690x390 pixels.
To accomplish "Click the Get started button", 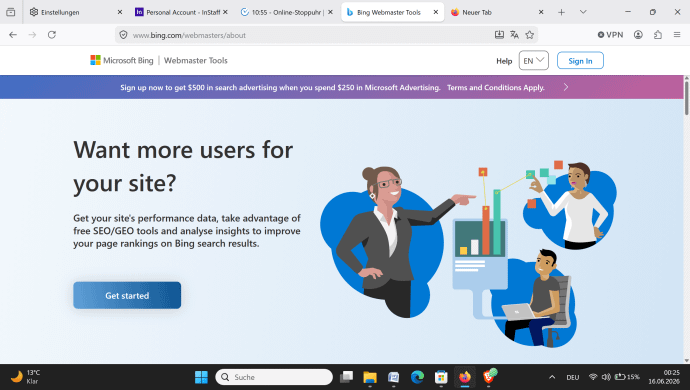I will (127, 295).
